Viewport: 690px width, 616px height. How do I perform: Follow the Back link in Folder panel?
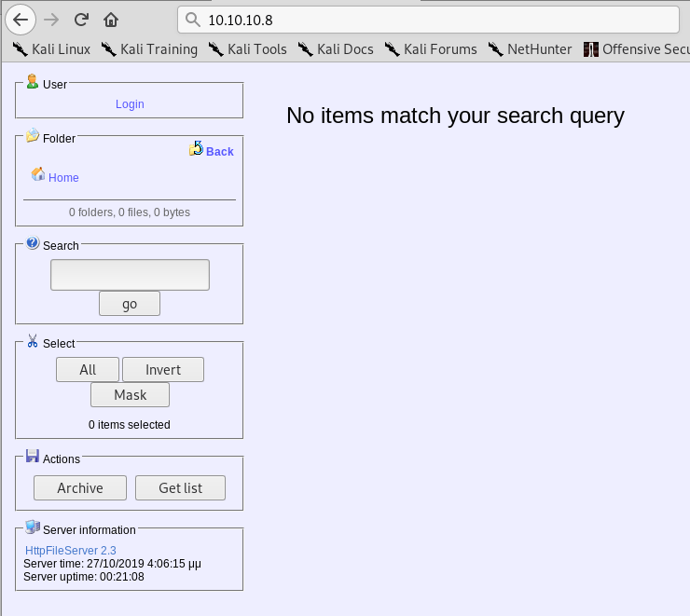(x=220, y=152)
